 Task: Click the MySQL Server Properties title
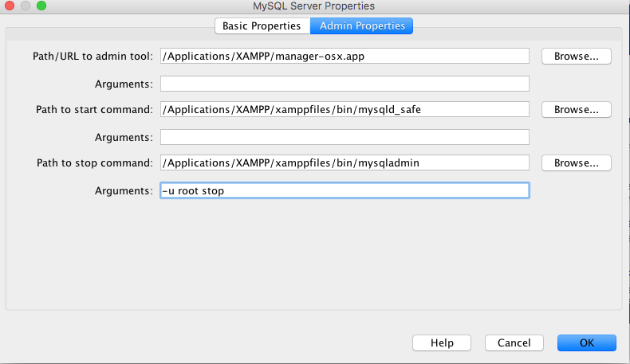[313, 6]
